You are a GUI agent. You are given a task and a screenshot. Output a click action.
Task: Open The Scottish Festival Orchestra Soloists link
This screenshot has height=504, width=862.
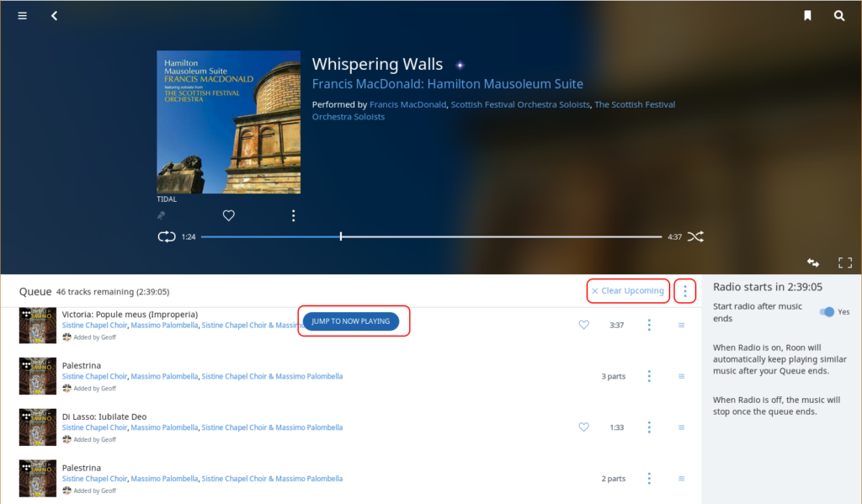(493, 110)
